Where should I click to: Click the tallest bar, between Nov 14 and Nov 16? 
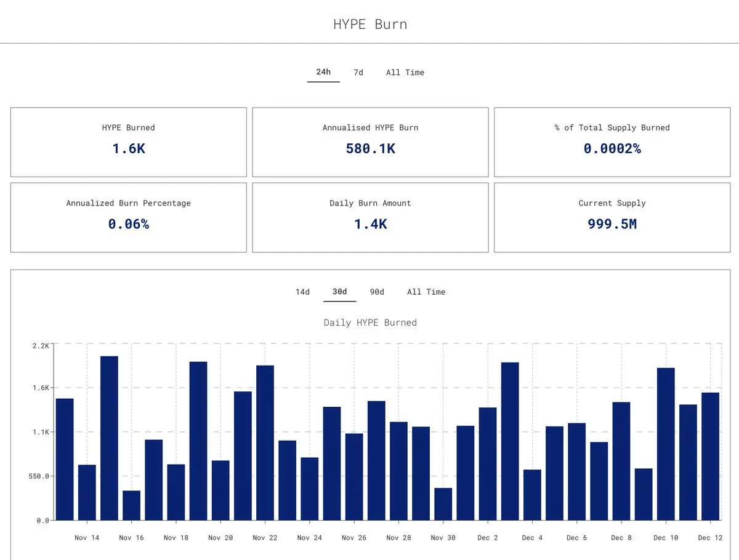tap(109, 438)
